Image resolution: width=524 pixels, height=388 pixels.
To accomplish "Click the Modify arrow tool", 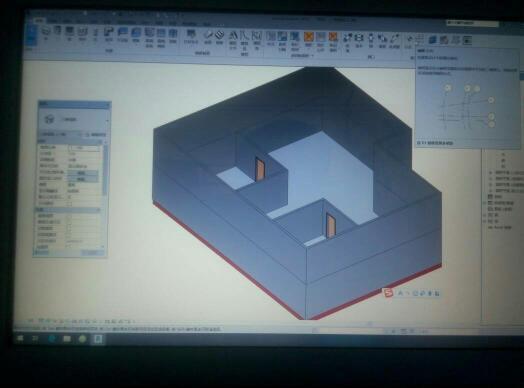I will (32, 34).
